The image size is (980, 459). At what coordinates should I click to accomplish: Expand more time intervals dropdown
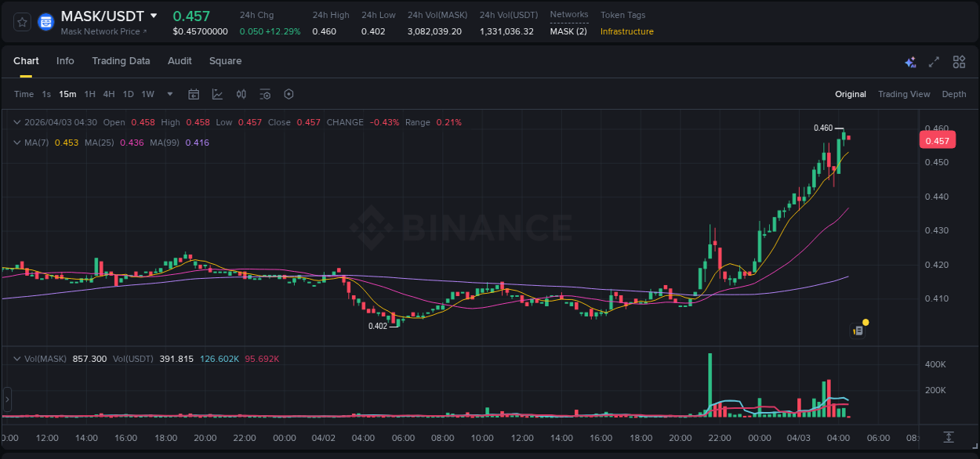pos(170,94)
